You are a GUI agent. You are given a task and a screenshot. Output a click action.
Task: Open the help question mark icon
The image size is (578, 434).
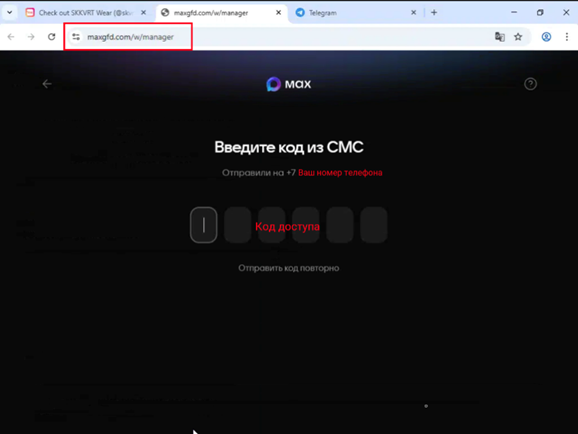(530, 84)
